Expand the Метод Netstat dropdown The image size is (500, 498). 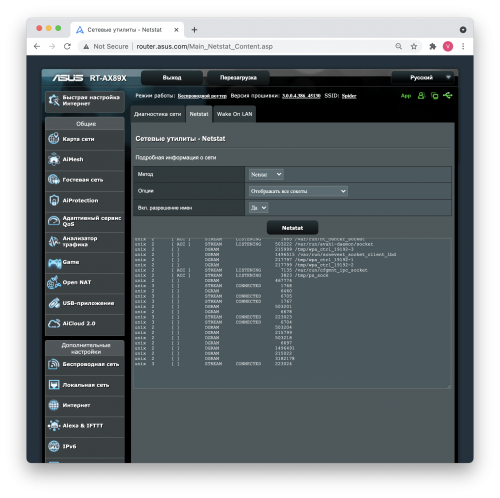[266, 174]
